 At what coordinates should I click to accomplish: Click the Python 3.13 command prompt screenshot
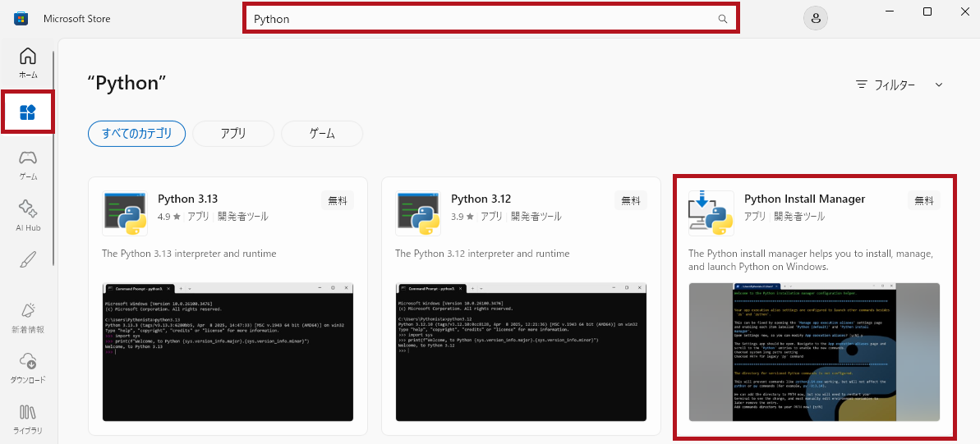tap(228, 352)
